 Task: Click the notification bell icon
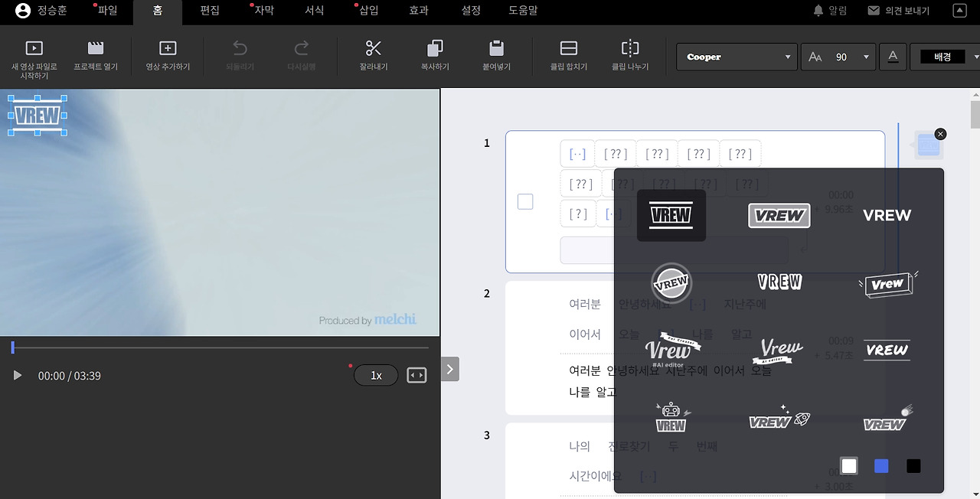[x=818, y=10]
